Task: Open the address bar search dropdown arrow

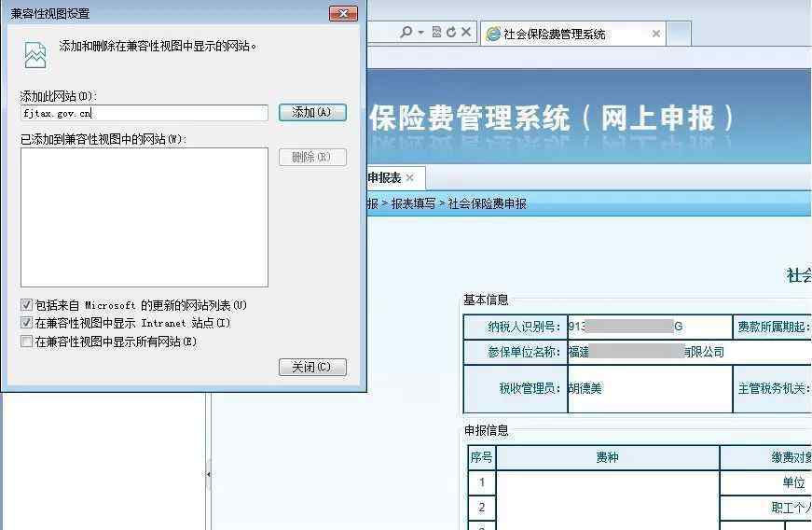Action: tap(421, 33)
